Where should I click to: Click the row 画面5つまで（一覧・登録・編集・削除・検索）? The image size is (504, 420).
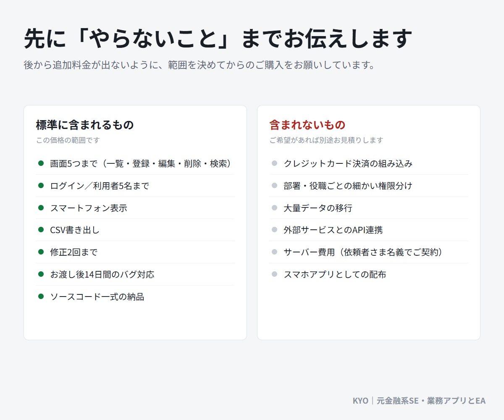click(135, 163)
